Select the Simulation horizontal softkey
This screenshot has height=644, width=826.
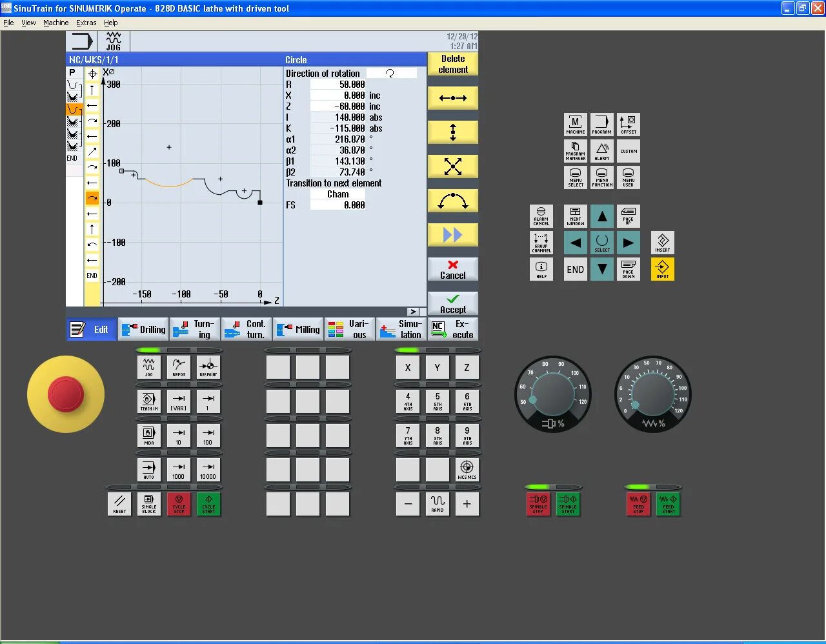tap(401, 329)
